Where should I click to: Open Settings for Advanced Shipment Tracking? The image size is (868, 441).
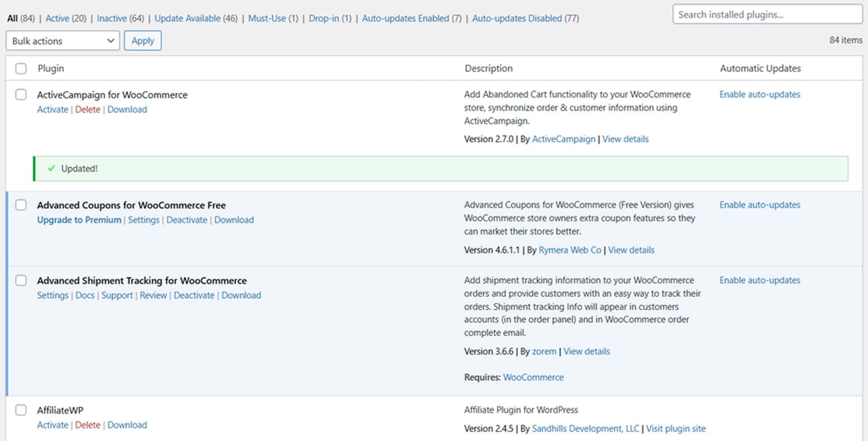pos(52,295)
